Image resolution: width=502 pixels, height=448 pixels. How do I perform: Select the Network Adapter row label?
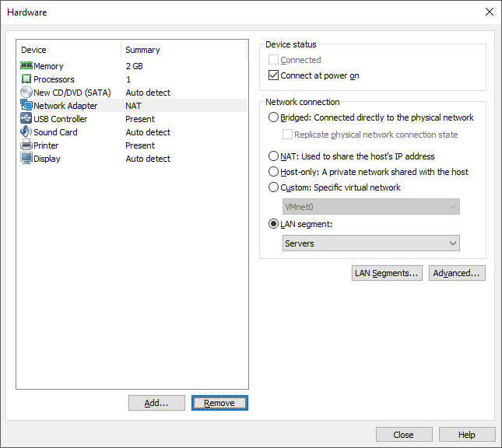65,106
